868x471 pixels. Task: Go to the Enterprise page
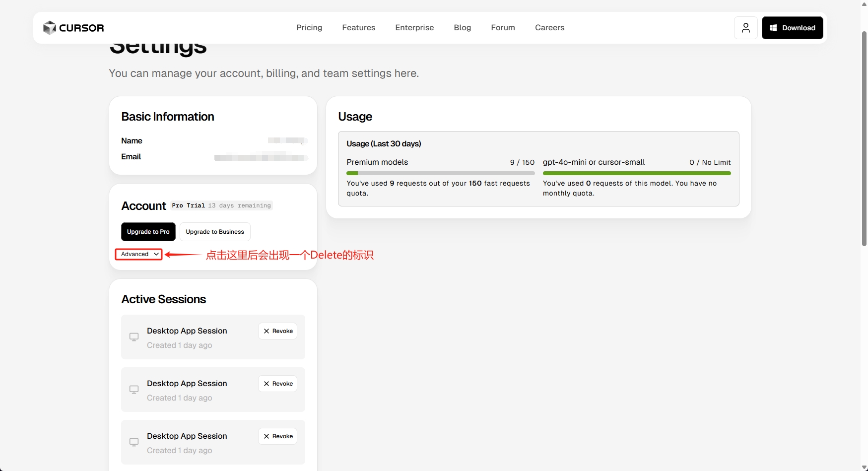[x=414, y=28]
